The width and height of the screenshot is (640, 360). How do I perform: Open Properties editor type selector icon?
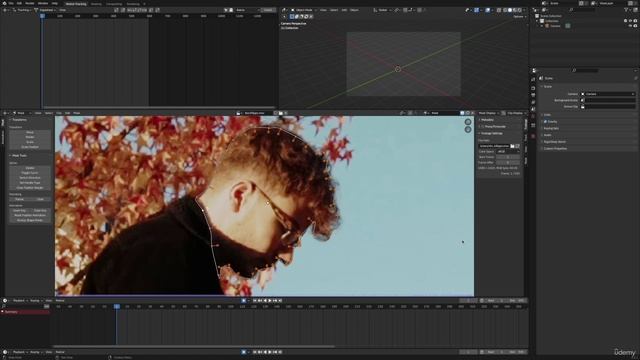[x=534, y=70]
